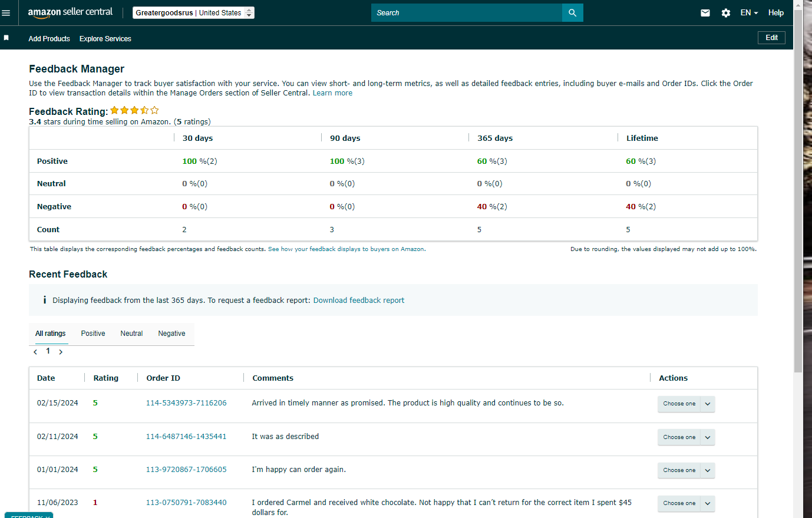Screen dimensions: 812x518
Task: Click the rating 1 for 11/06/2023
Action: (95, 503)
